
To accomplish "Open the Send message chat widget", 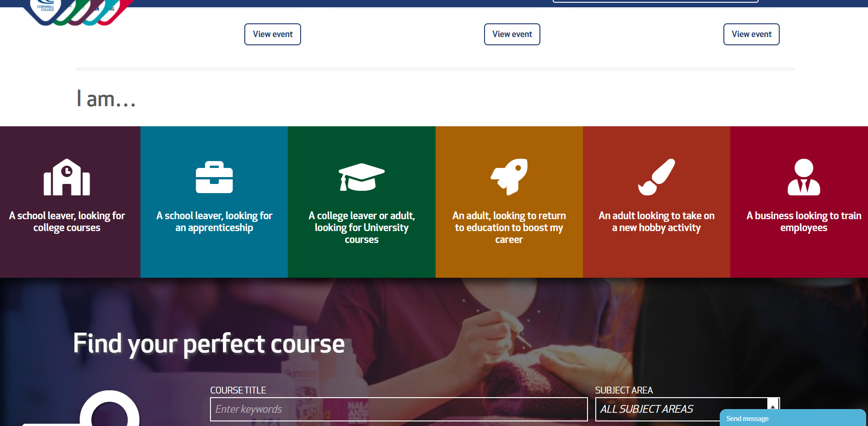I will (793, 418).
